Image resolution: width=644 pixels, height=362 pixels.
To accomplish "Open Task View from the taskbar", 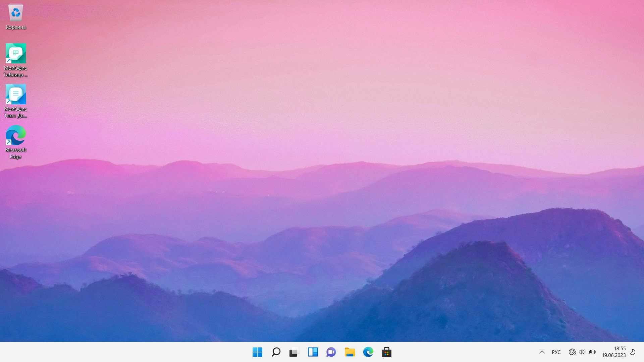I will tap(294, 352).
